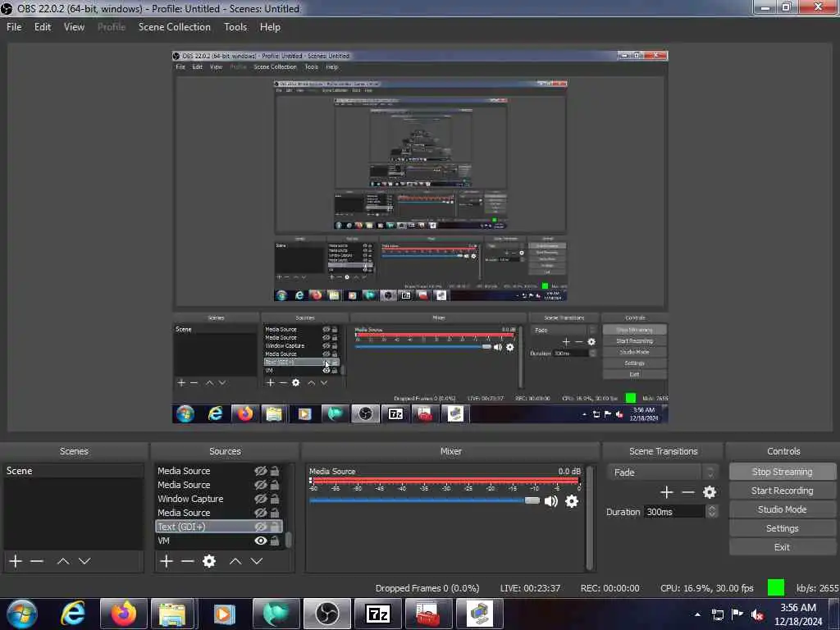Viewport: 840px width, 630px height.
Task: Click the muted volume tray icon
Action: coord(757,615)
